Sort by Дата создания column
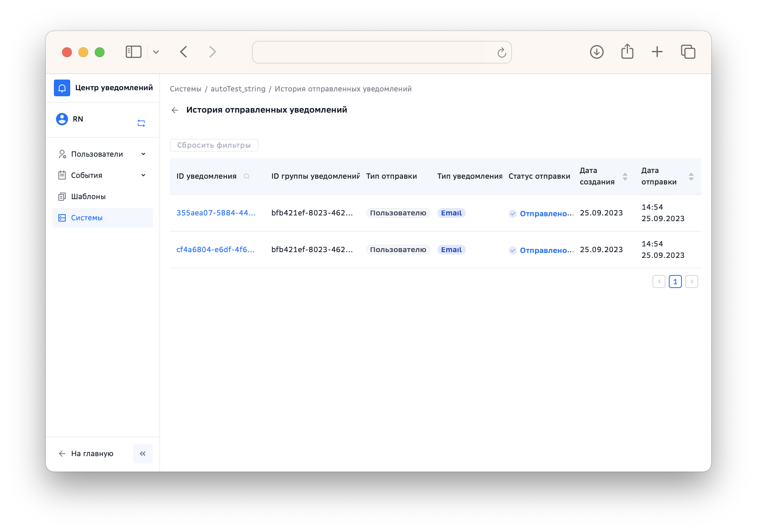Screen dimensions: 757x532 [625, 176]
